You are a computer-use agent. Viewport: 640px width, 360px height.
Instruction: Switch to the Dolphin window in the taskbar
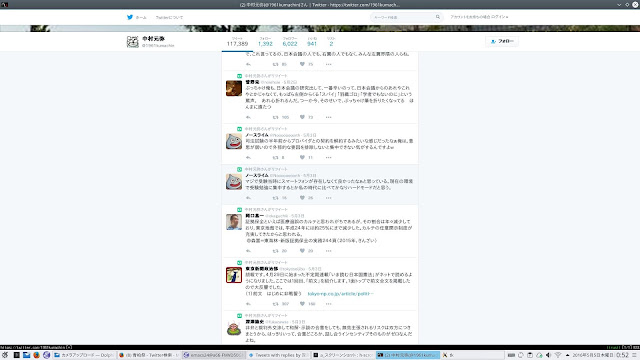84,355
